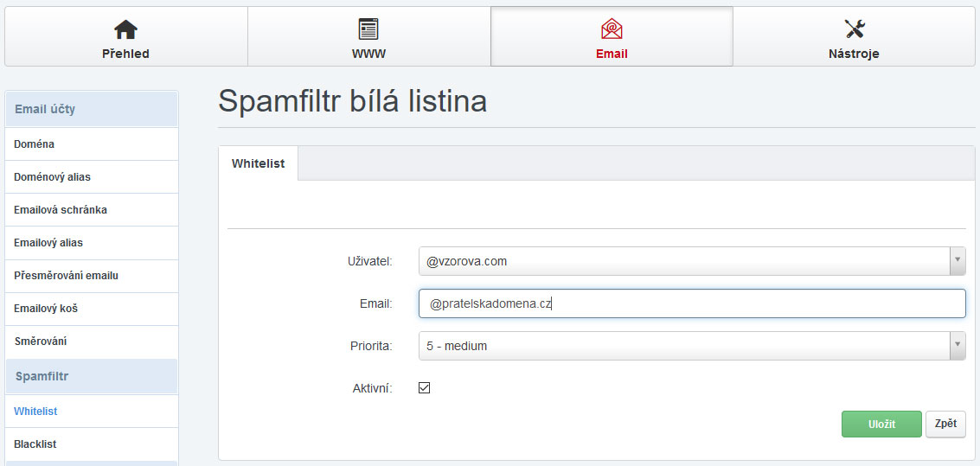This screenshot has width=980, height=466.
Task: Click the WWW browser window icon
Action: click(x=368, y=29)
